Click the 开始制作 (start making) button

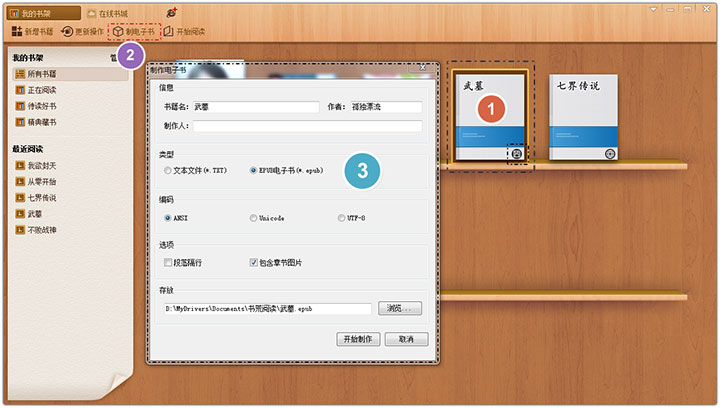coord(358,339)
